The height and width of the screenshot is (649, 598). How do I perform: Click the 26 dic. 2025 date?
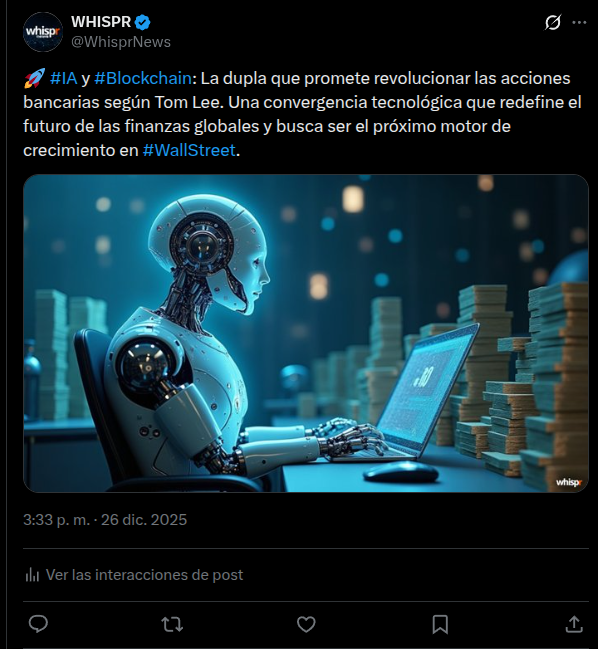(x=144, y=519)
